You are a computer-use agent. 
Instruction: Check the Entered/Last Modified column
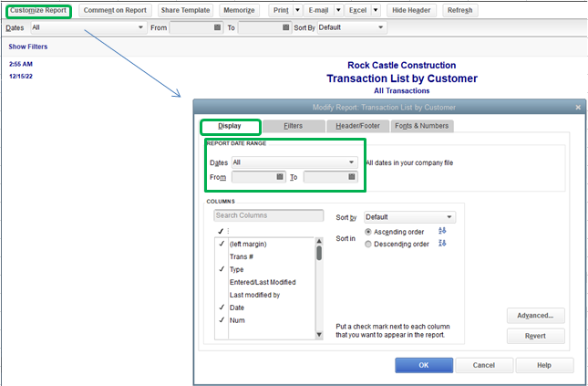[222, 282]
